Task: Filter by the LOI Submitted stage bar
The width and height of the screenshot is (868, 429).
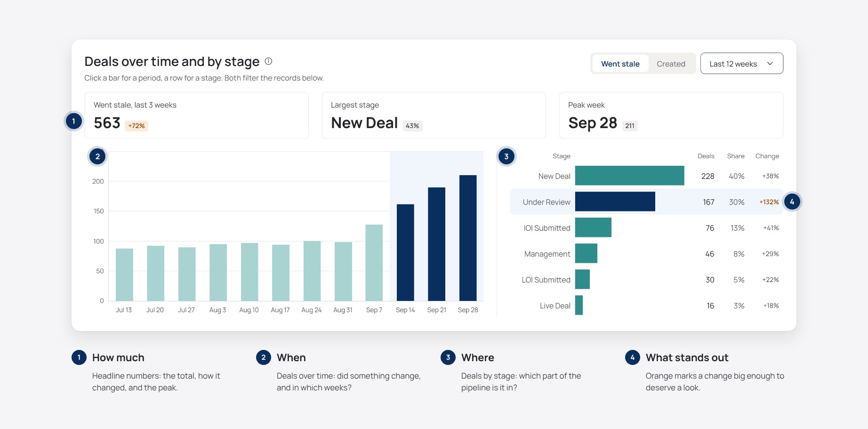Action: click(x=582, y=279)
